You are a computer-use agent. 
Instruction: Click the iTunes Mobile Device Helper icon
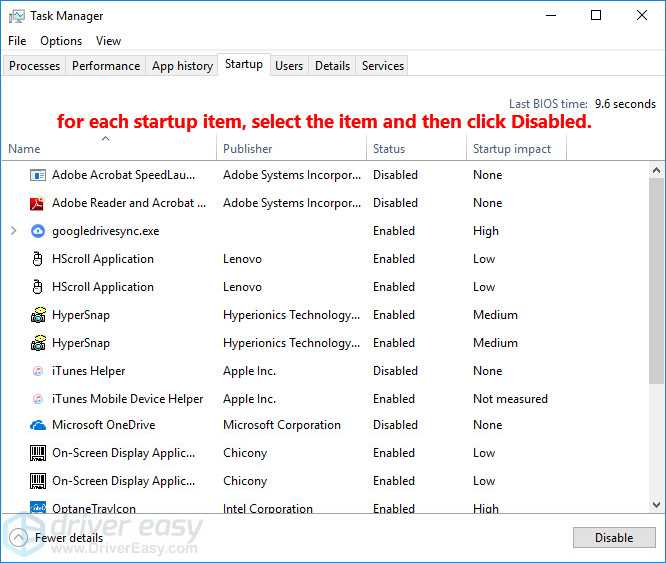click(x=38, y=399)
